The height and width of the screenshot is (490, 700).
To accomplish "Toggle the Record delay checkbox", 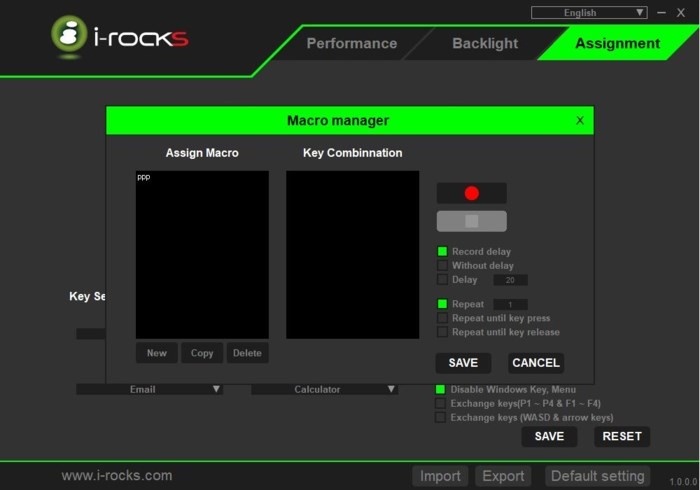I will tap(442, 252).
